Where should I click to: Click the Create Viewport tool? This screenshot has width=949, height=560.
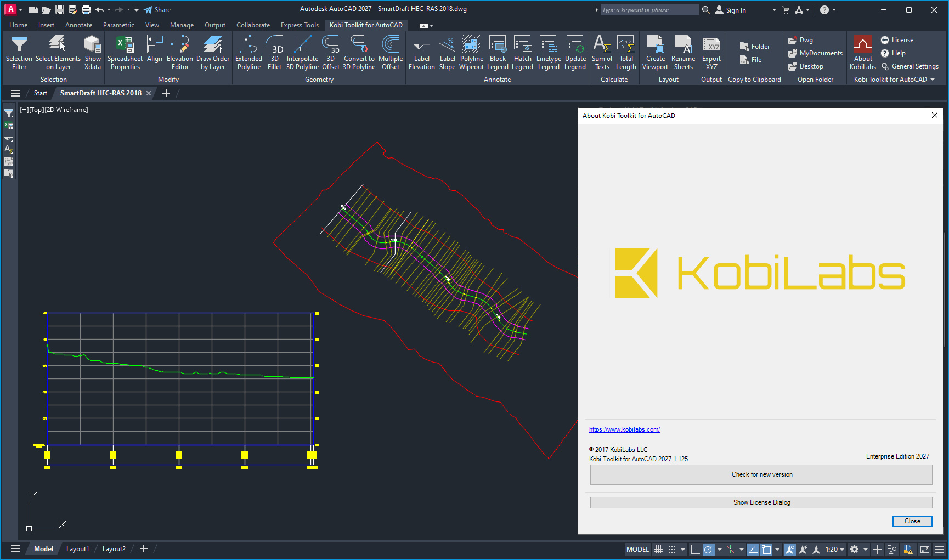(656, 53)
